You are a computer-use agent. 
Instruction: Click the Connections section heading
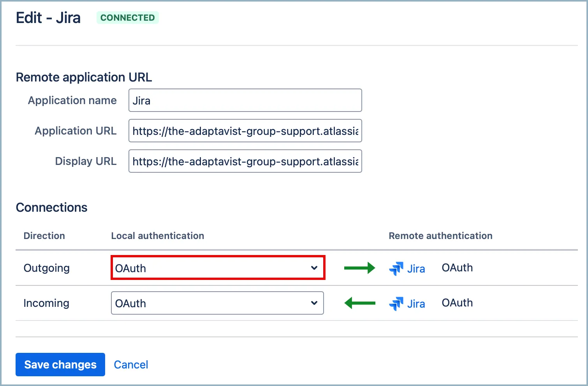tap(52, 207)
